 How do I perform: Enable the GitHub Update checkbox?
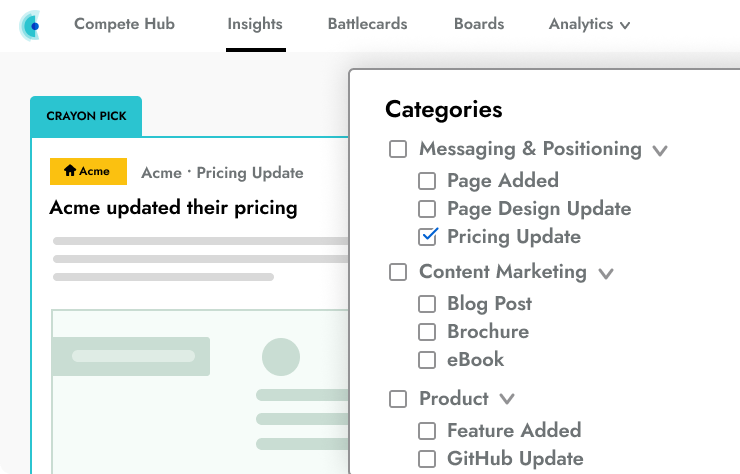tap(427, 459)
